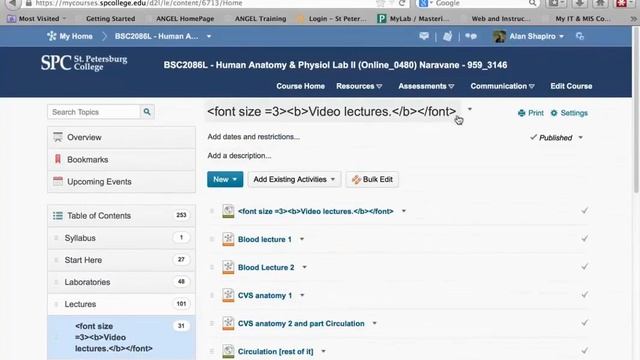Click the Print printer icon

(x=522, y=113)
